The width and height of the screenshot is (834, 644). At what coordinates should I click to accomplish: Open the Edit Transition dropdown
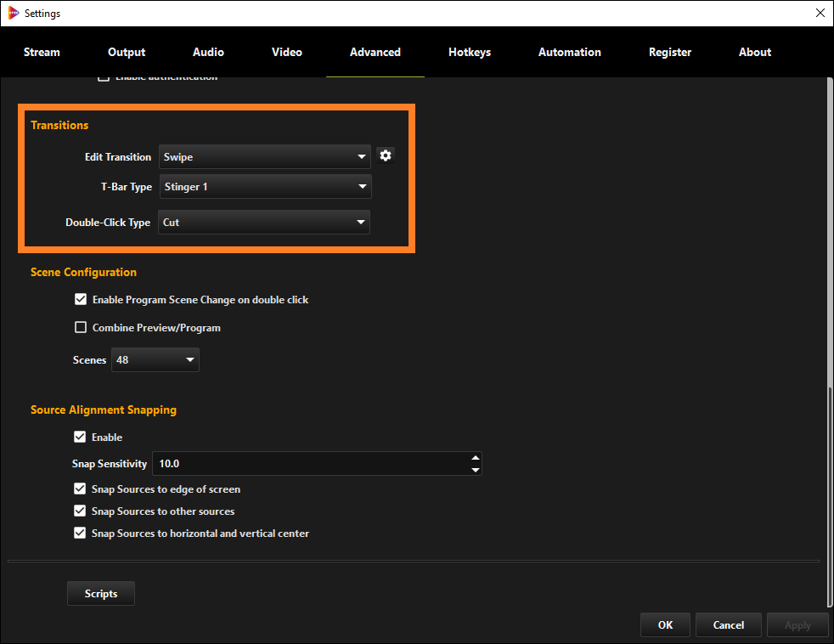(x=265, y=157)
